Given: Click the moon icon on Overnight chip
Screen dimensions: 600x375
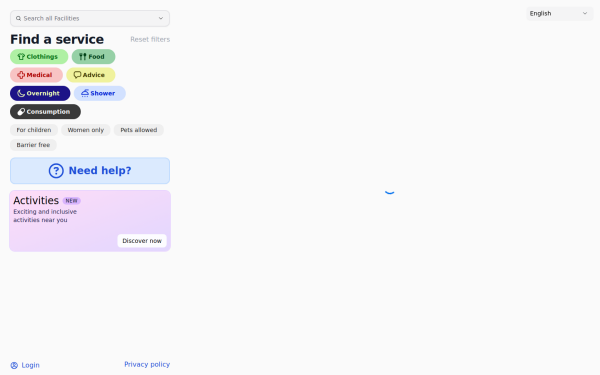Looking at the screenshot, I should [x=21, y=93].
